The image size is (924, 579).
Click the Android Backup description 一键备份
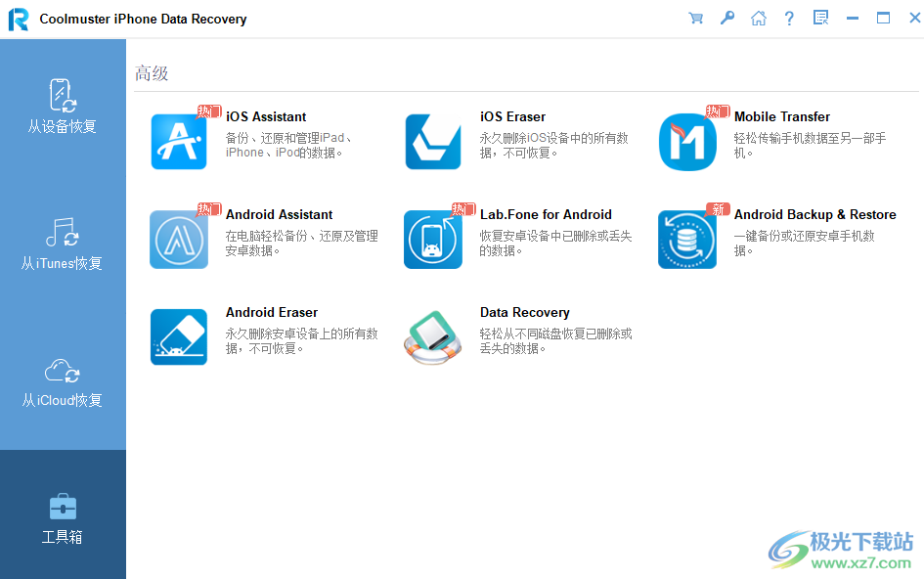click(804, 243)
